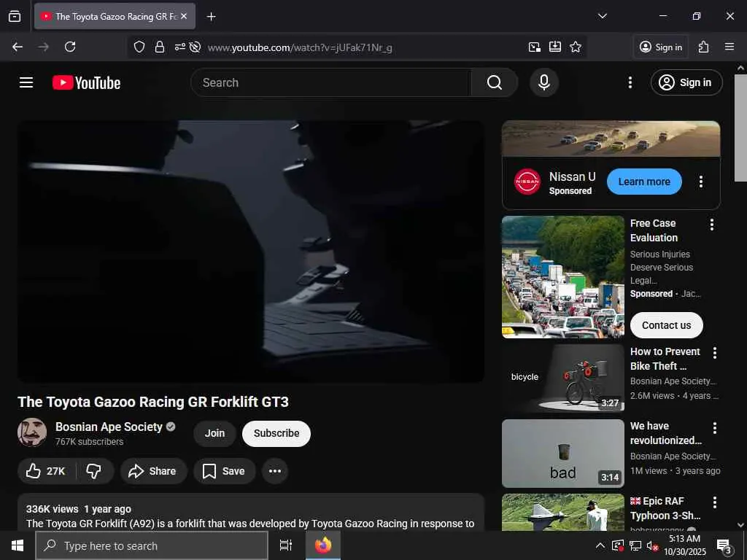This screenshot has width=747, height=560.
Task: Open the Bosnian Ape Society channel name link
Action: point(109,427)
